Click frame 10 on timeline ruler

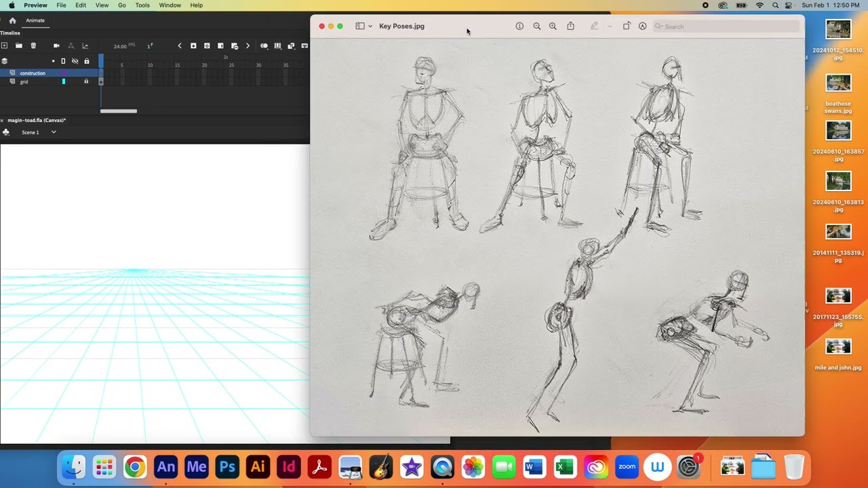tap(150, 65)
